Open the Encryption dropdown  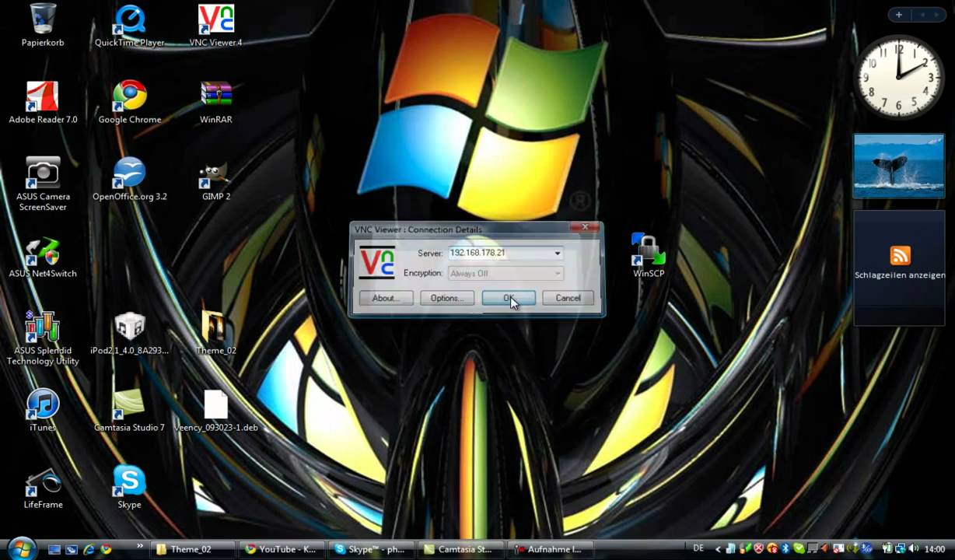[x=505, y=273]
